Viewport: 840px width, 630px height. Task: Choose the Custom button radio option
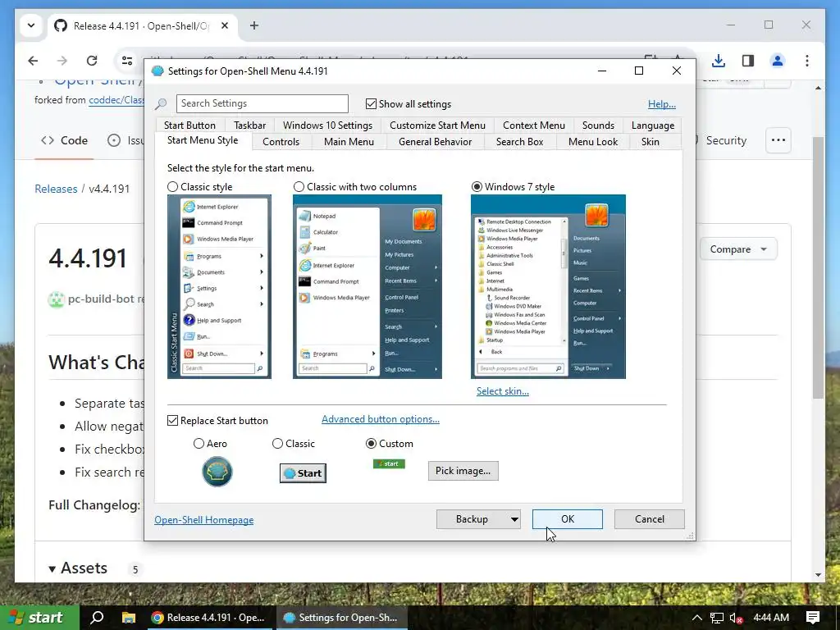371,444
